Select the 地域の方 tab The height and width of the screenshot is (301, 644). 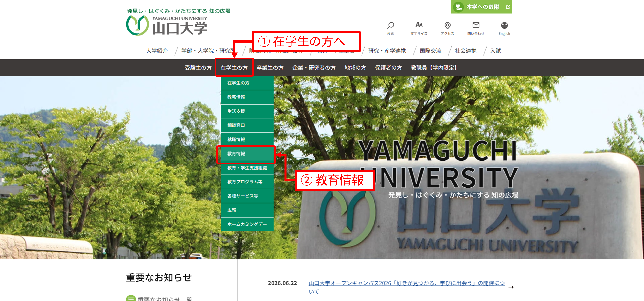point(355,68)
